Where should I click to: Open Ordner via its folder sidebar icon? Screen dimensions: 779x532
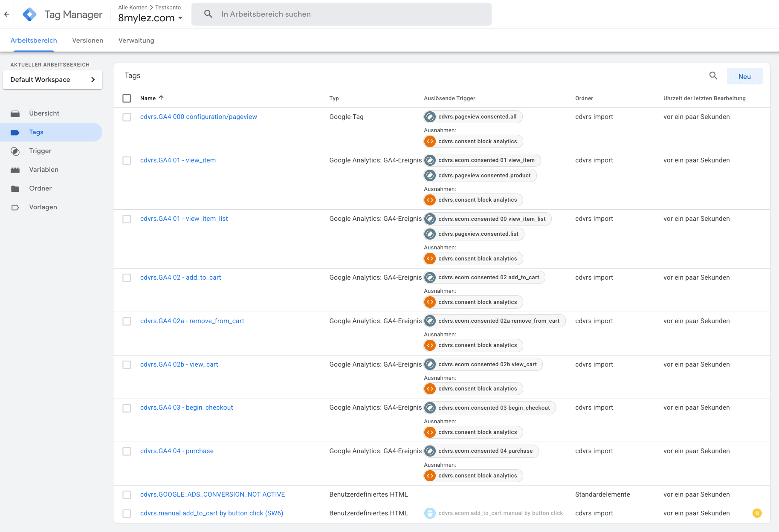click(x=16, y=188)
